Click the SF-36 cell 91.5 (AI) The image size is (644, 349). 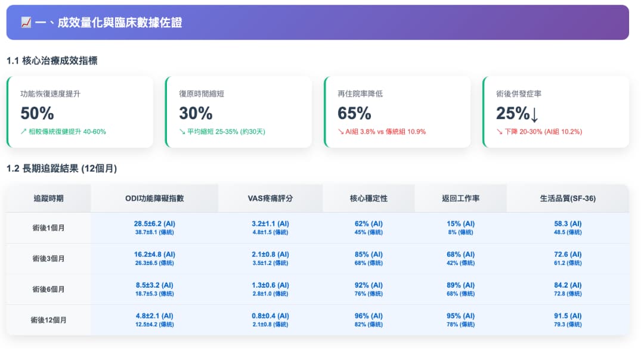[x=568, y=316]
